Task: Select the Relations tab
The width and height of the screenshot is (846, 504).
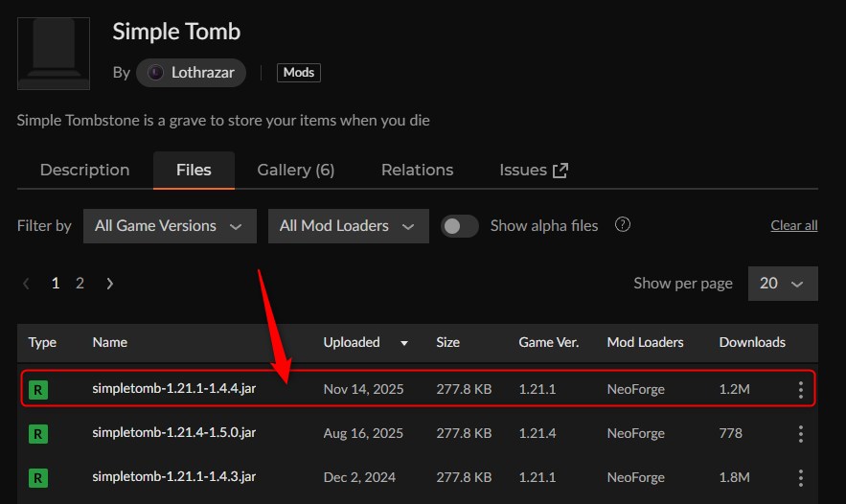Action: (417, 171)
